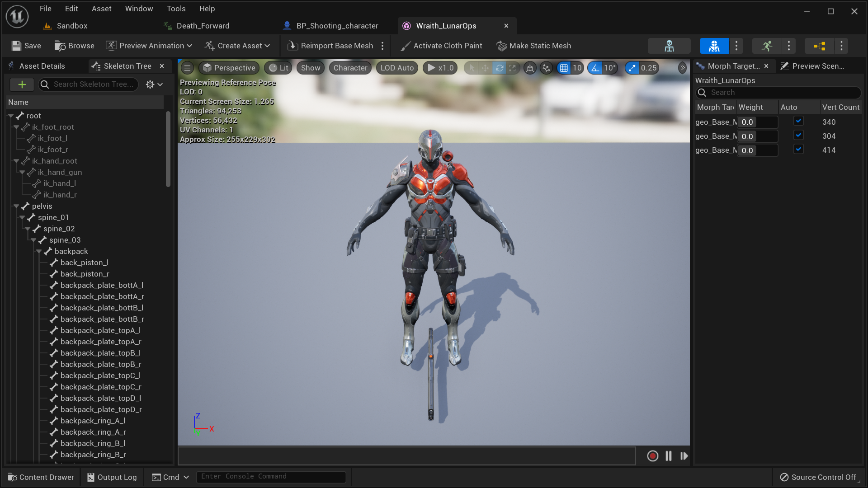Image resolution: width=868 pixels, height=488 pixels.
Task: Click Reimport Base Mesh
Action: (330, 46)
